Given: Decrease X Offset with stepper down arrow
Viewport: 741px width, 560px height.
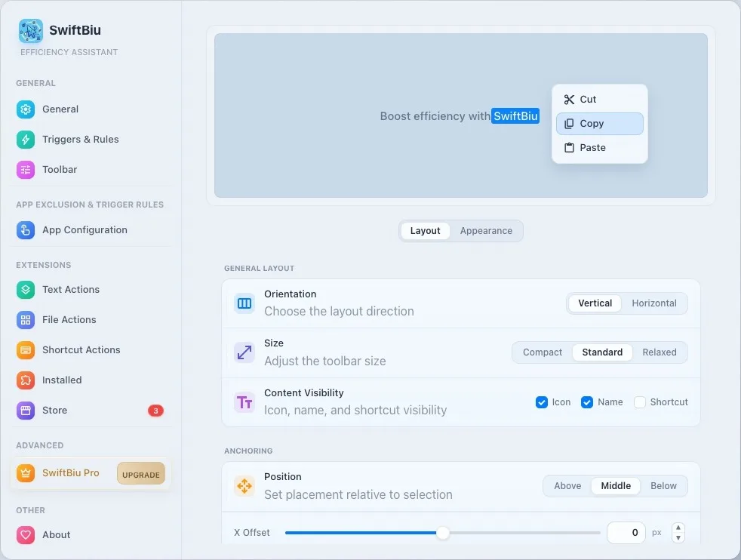Looking at the screenshot, I should coord(678,538).
